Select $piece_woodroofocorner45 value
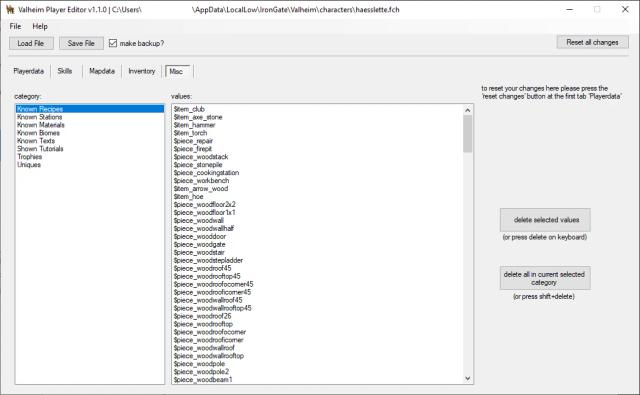 [317, 284]
